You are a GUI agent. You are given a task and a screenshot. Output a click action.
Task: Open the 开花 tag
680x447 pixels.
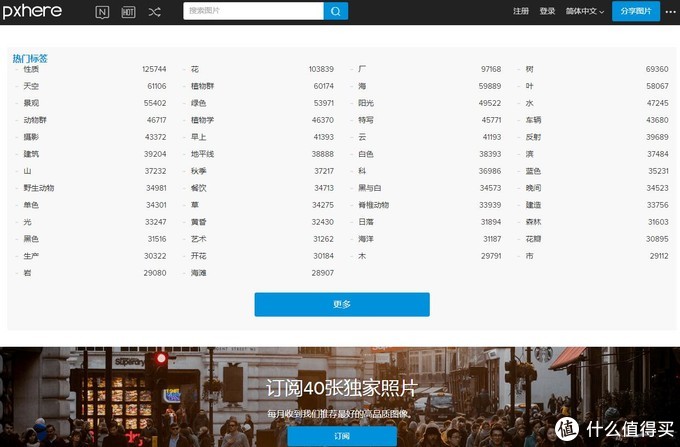click(199, 256)
